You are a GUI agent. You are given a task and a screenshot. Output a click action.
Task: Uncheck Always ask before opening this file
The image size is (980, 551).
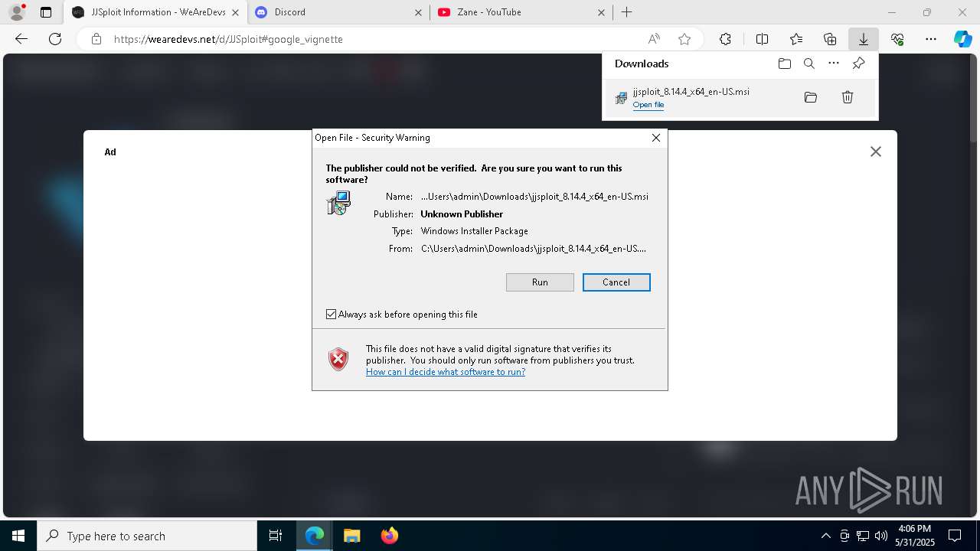point(332,315)
